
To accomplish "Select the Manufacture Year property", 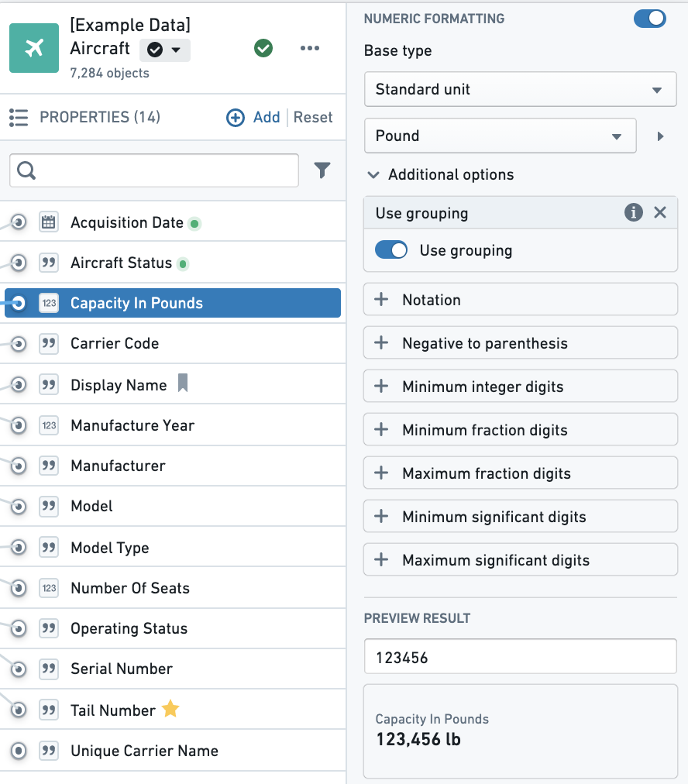I will tap(173, 425).
